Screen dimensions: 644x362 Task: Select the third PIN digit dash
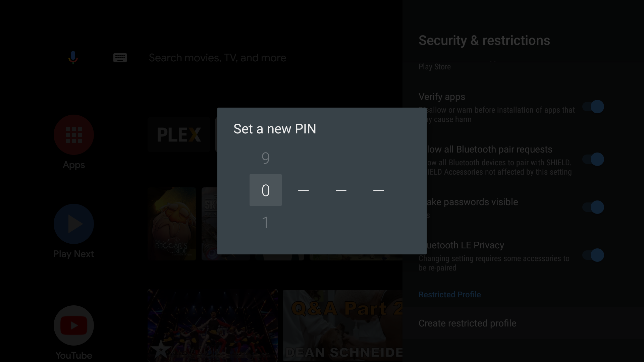340,190
